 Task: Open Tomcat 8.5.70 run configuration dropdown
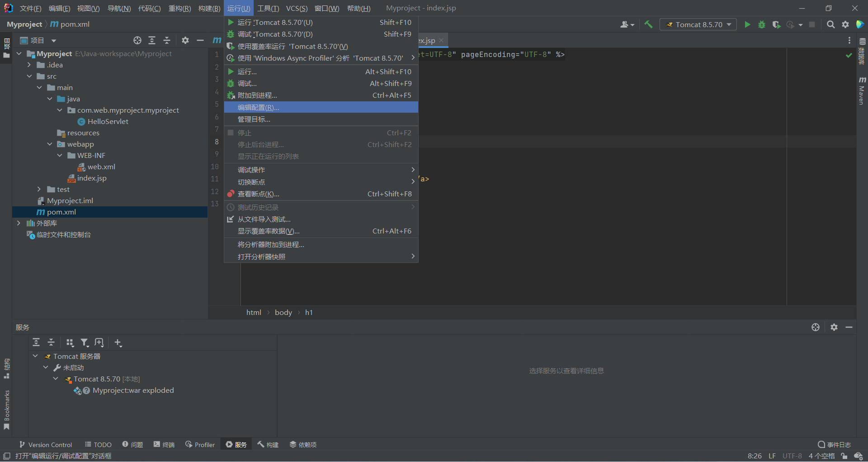pyautogui.click(x=698, y=24)
